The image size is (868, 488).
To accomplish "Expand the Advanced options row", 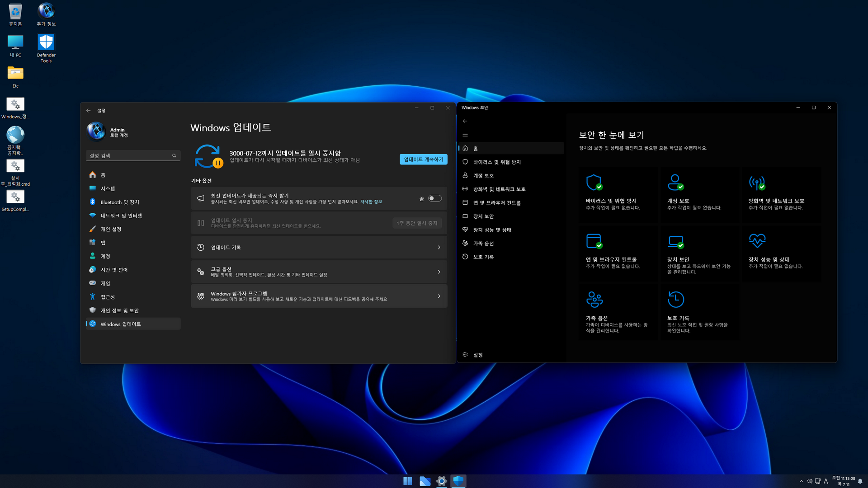I will click(x=319, y=272).
